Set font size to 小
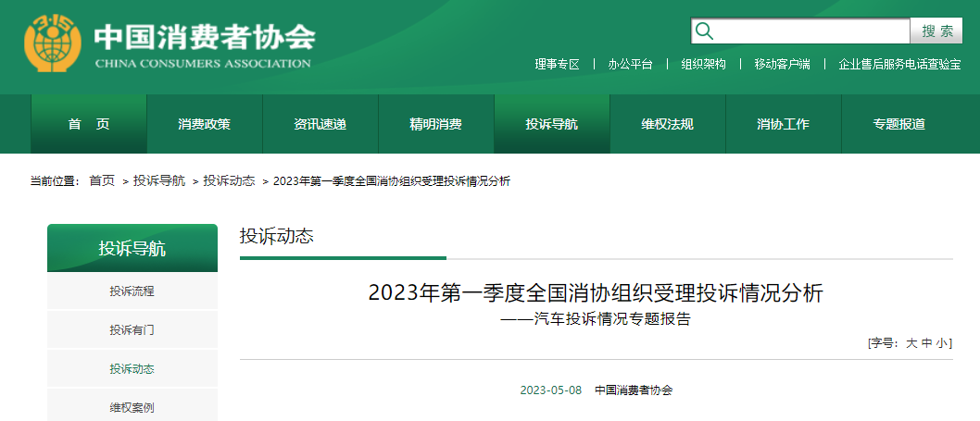Image resolution: width=980 pixels, height=421 pixels. [941, 342]
